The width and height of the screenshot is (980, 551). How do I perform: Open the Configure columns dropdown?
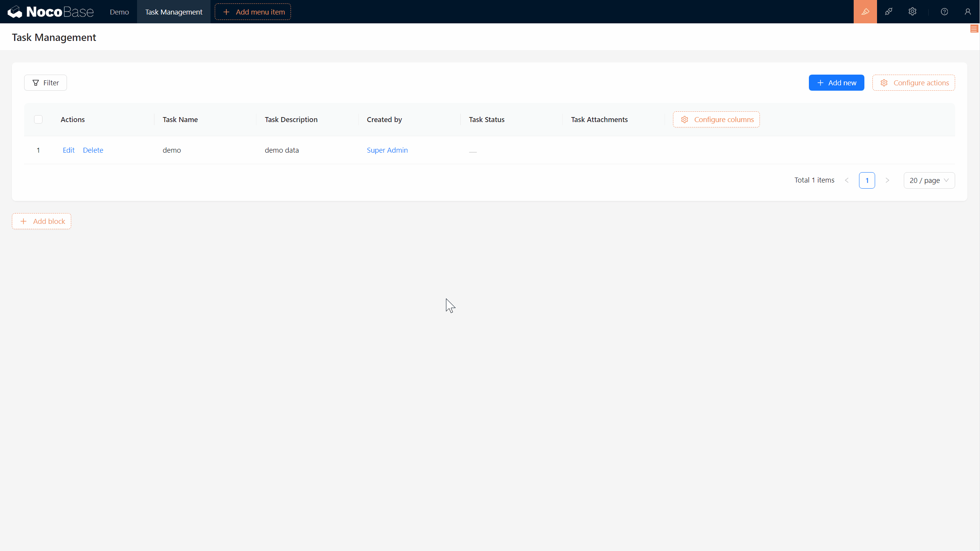coord(716,119)
